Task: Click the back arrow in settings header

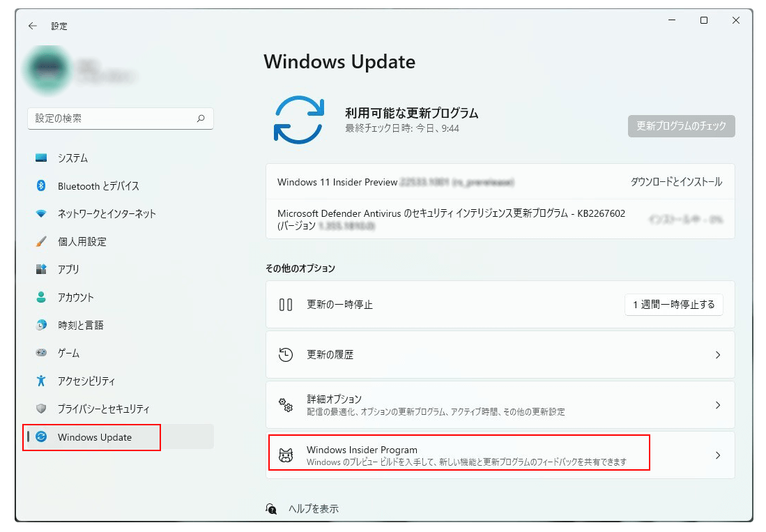Action: (x=33, y=26)
